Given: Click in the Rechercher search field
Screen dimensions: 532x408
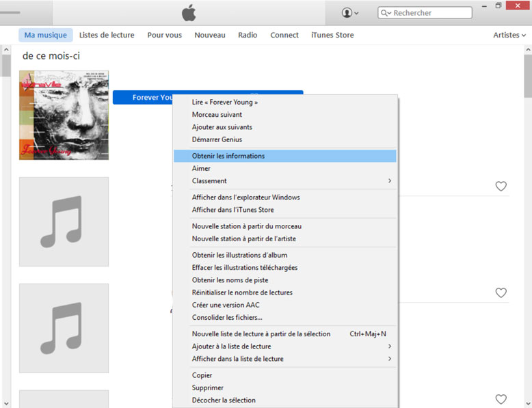Looking at the screenshot, I should (x=425, y=13).
